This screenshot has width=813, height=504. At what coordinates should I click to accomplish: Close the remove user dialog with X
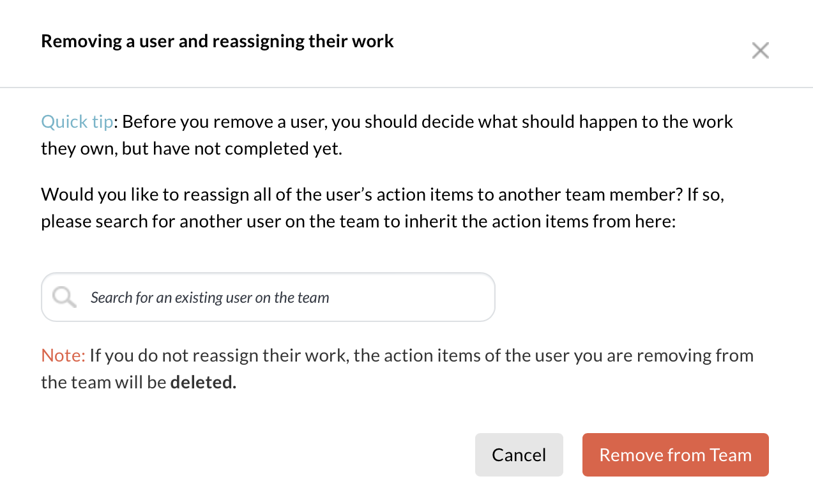pyautogui.click(x=760, y=50)
